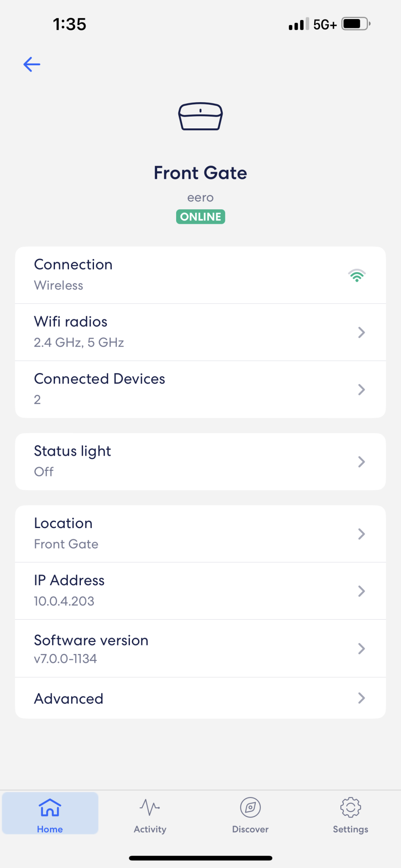Tap the Home house icon

[50, 807]
